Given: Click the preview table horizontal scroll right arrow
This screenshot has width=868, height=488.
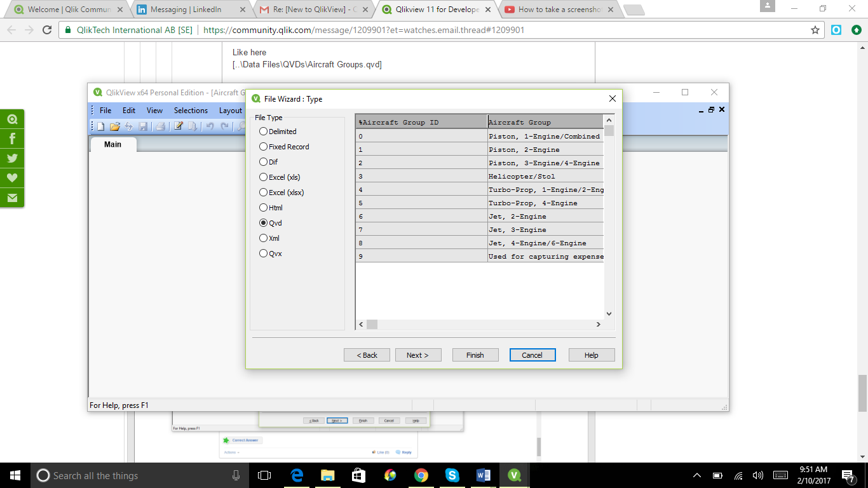Looking at the screenshot, I should (598, 324).
